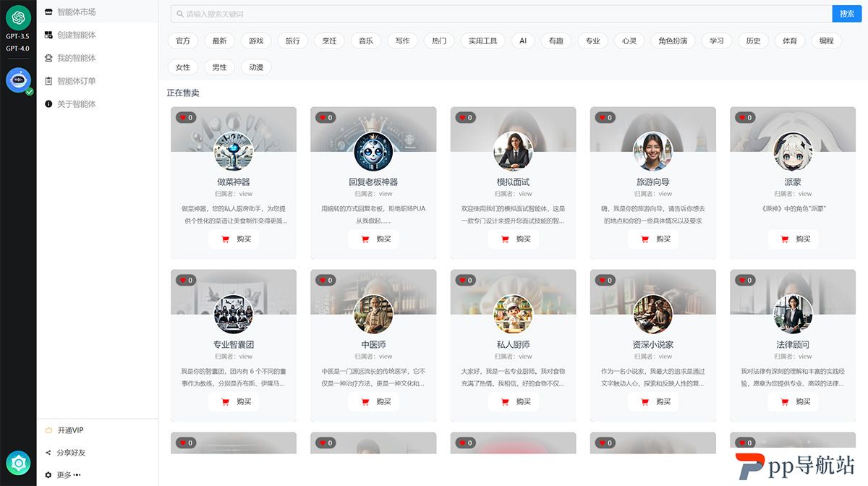The height and width of the screenshot is (486, 868).
Task: Like the 私人厨师 heart counter
Action: [x=466, y=280]
